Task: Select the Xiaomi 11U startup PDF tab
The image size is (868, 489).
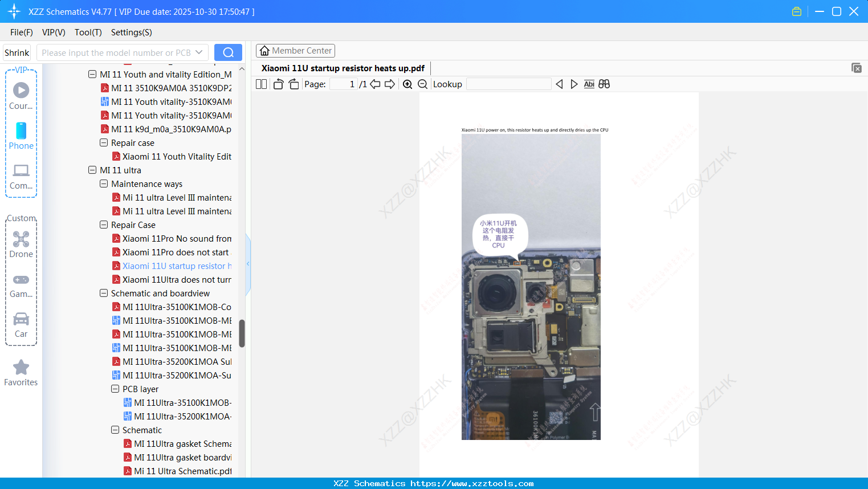Action: (x=342, y=68)
